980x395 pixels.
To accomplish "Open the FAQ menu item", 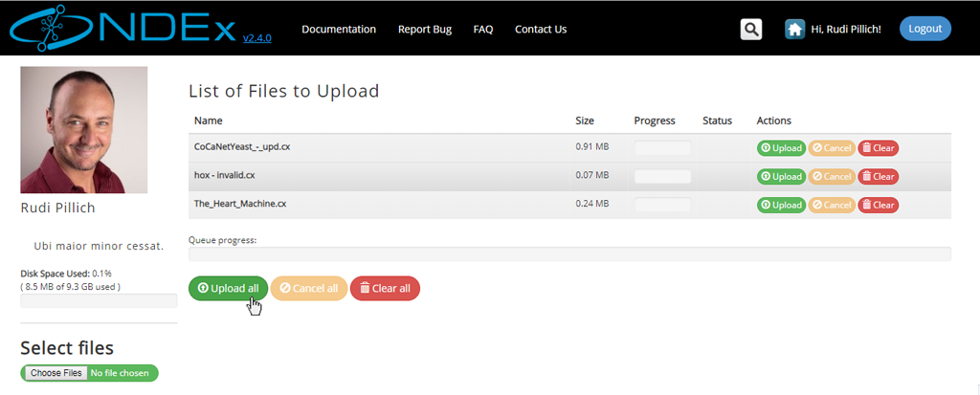I will [483, 30].
